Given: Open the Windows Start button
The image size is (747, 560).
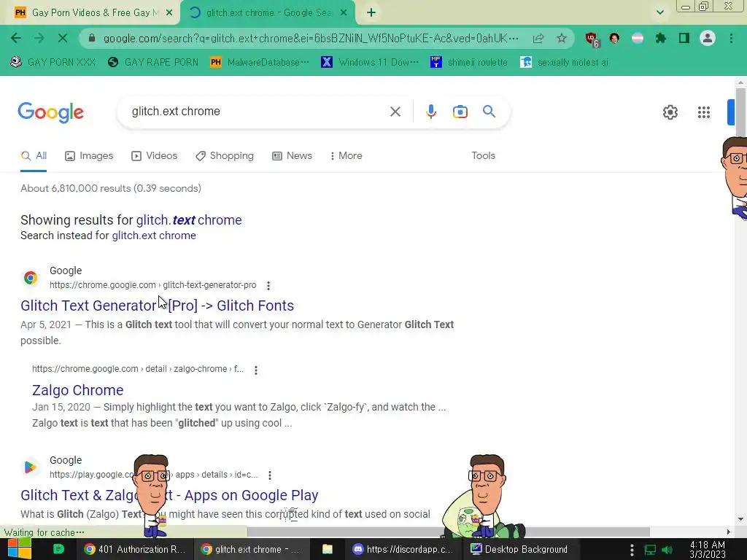Looking at the screenshot, I should pos(19,549).
